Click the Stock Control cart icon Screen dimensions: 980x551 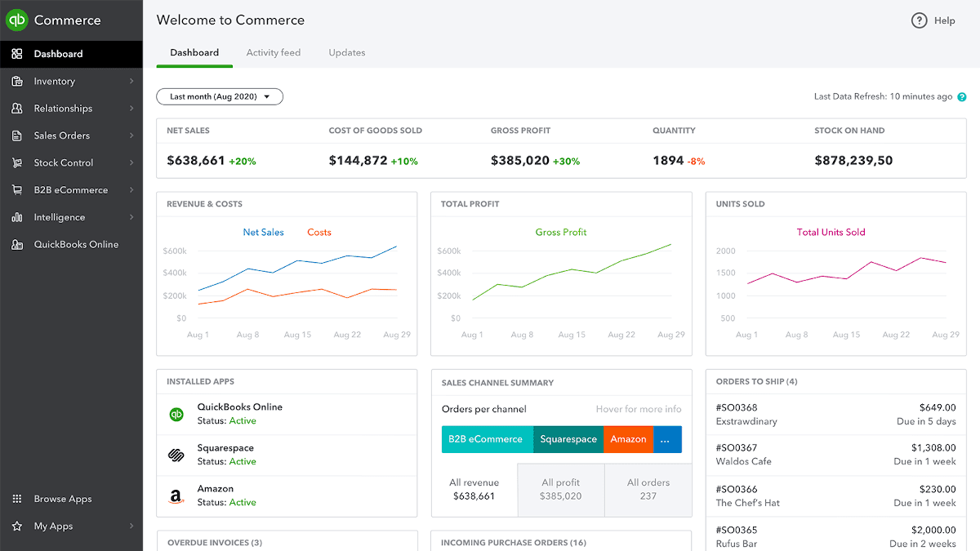[17, 163]
